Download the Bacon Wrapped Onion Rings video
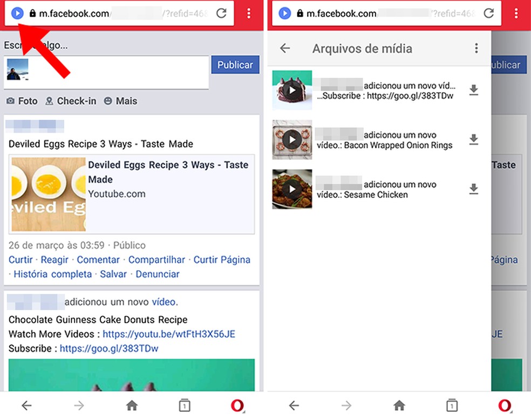This screenshot has width=531, height=420. coord(474,140)
